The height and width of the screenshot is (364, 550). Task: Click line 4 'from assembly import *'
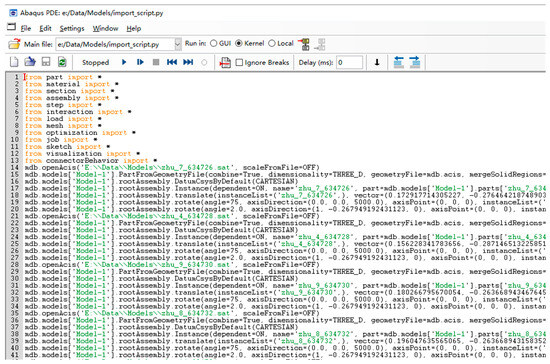pyautogui.click(x=72, y=98)
